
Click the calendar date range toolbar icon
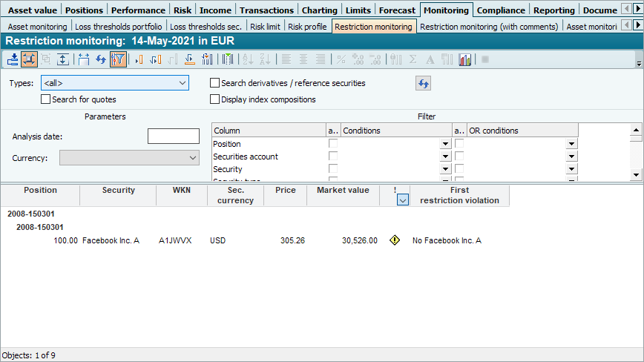(x=83, y=59)
